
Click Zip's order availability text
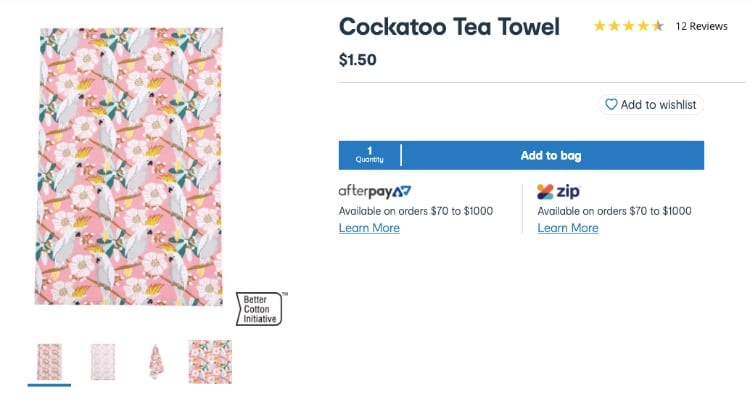click(614, 211)
